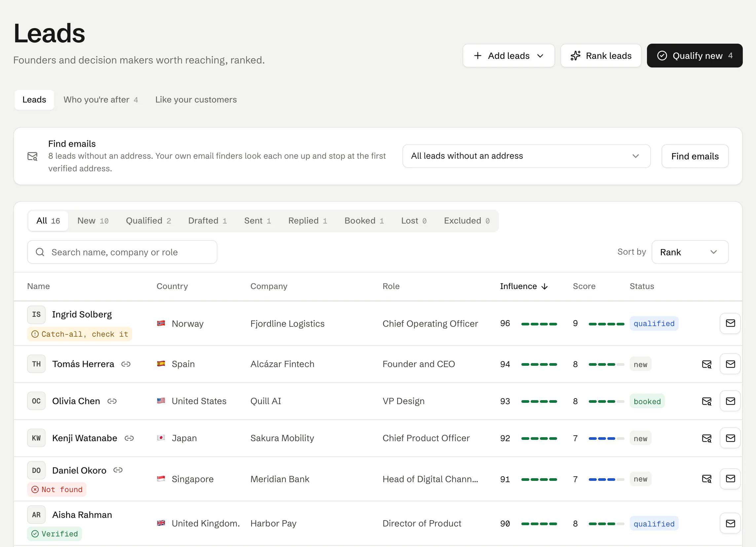Switch to Who you're after tab

tap(101, 100)
